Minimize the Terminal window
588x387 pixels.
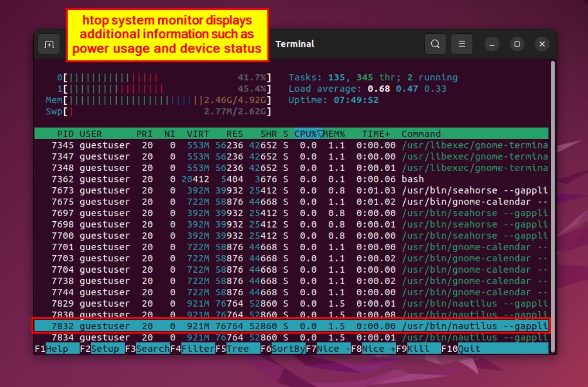tap(492, 44)
